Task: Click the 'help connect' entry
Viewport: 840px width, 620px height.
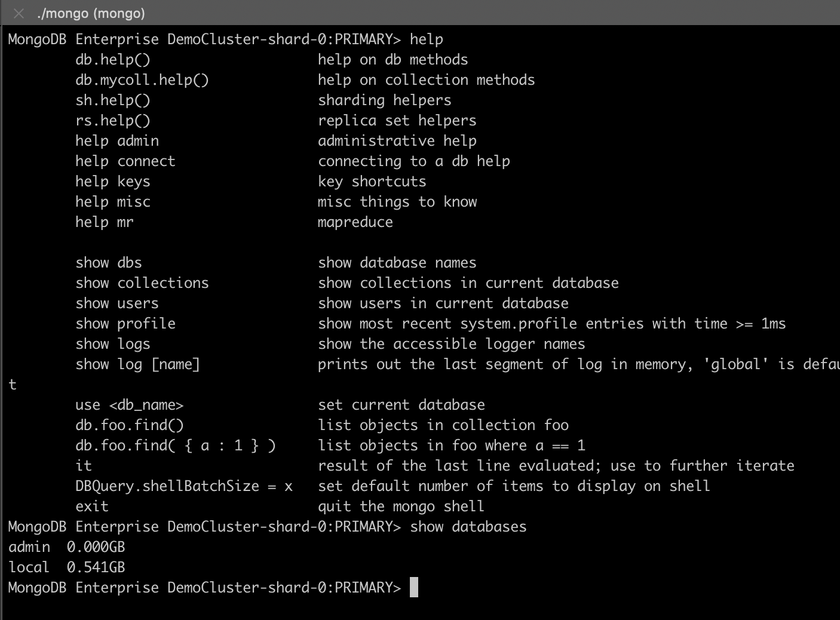Action: click(x=125, y=161)
